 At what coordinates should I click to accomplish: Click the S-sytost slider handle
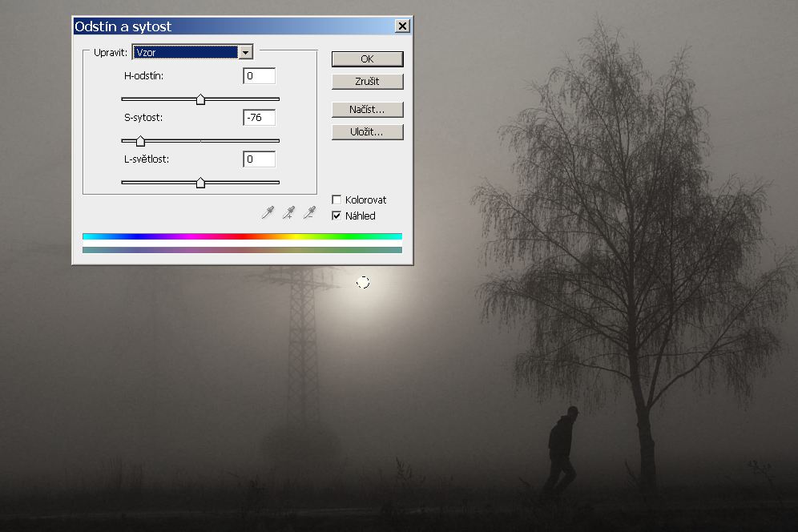click(x=140, y=141)
